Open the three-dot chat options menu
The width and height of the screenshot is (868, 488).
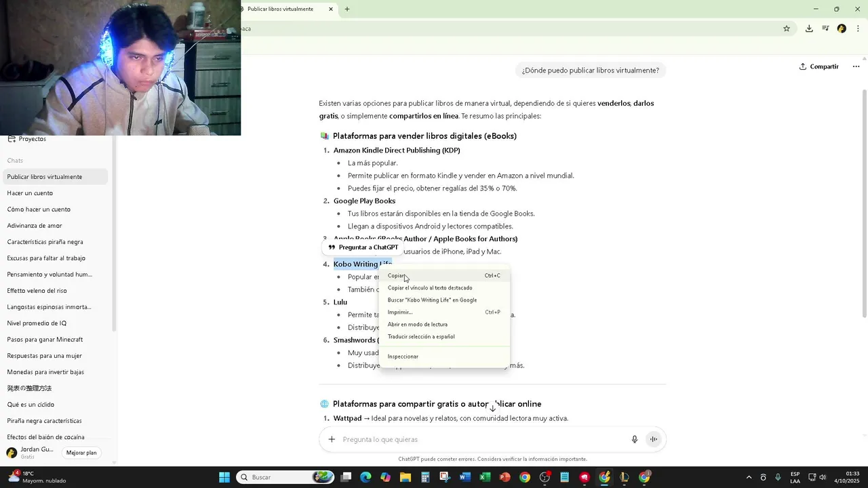point(856,66)
